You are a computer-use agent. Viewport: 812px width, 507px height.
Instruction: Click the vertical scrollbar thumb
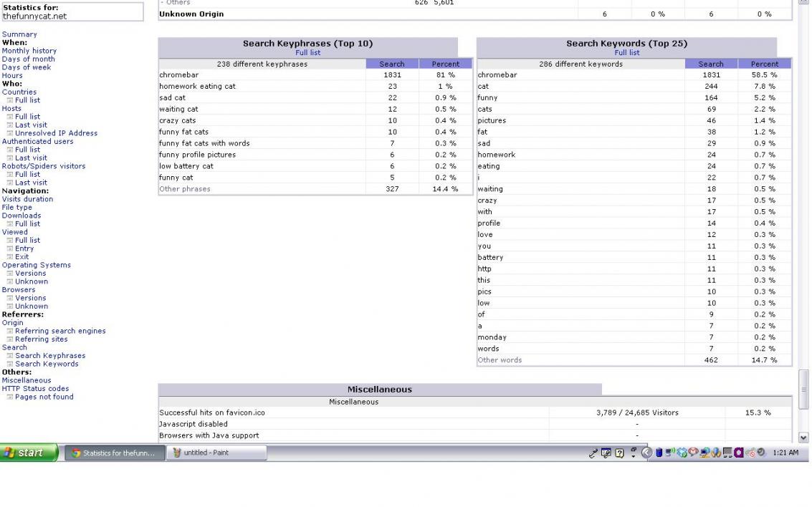coord(803,389)
